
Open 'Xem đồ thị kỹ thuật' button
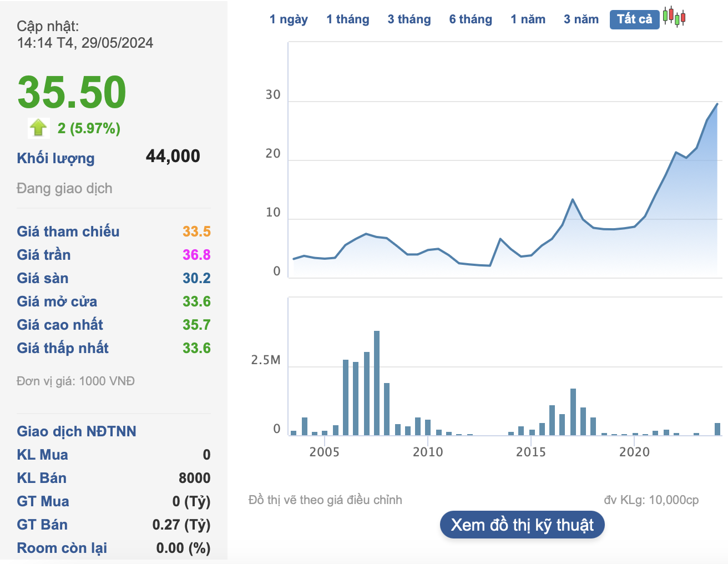pos(522,525)
